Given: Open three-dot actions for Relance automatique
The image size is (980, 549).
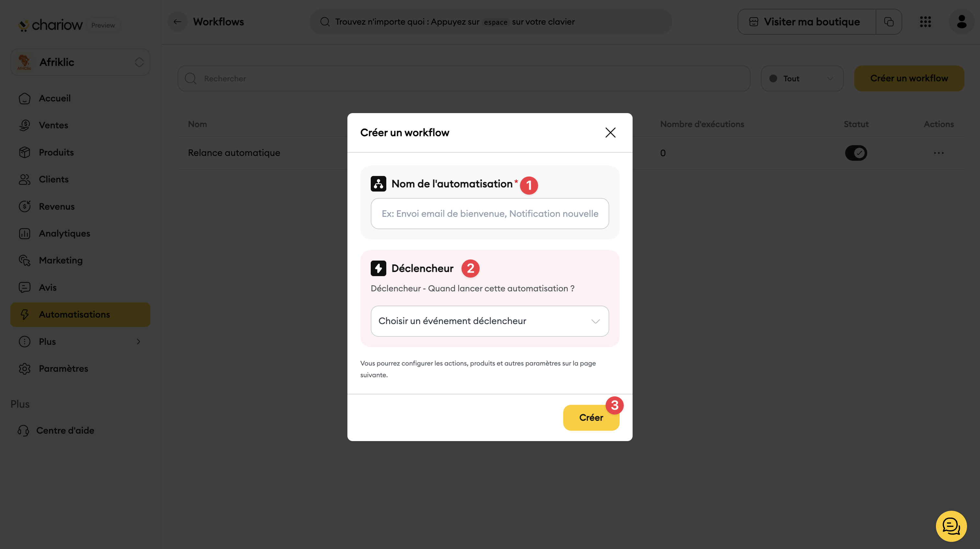Looking at the screenshot, I should 939,153.
